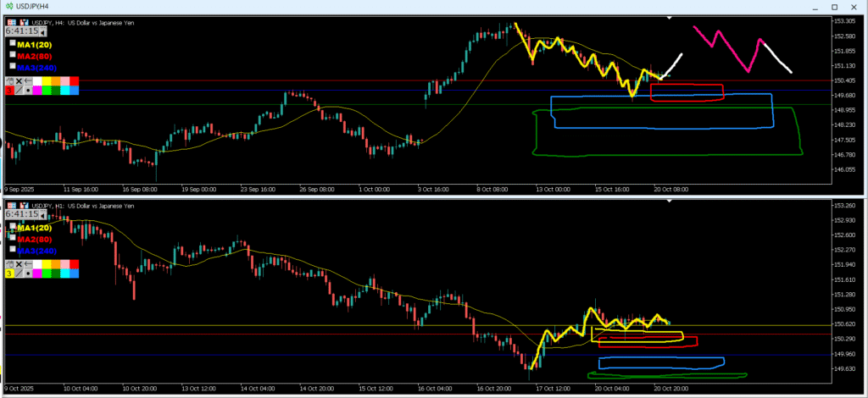Choose the cyan color swatch in H1 palette
Viewport: 868px width, 398px height.
coord(64,274)
